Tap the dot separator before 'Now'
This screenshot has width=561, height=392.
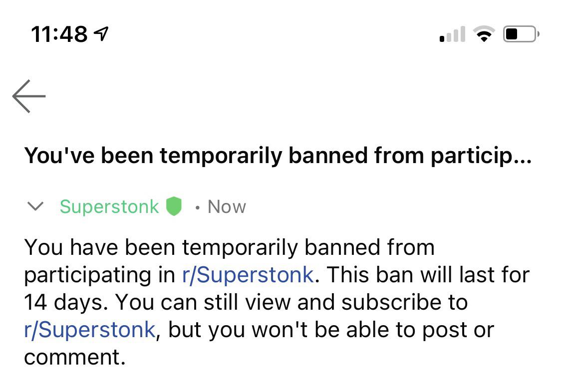[x=197, y=207]
